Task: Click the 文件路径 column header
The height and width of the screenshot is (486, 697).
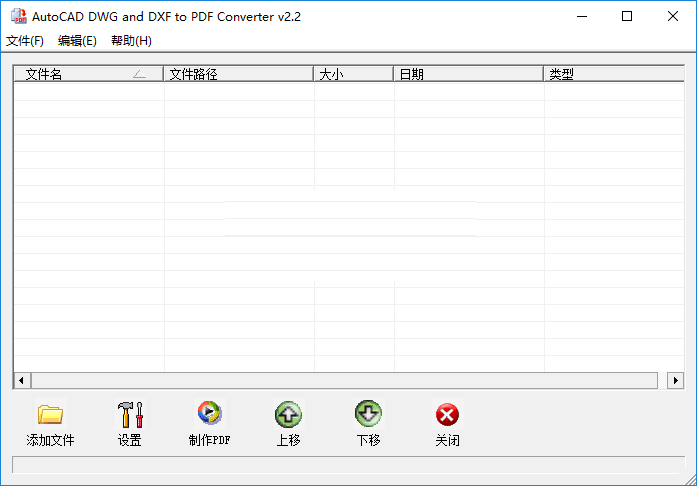Action: 239,74
